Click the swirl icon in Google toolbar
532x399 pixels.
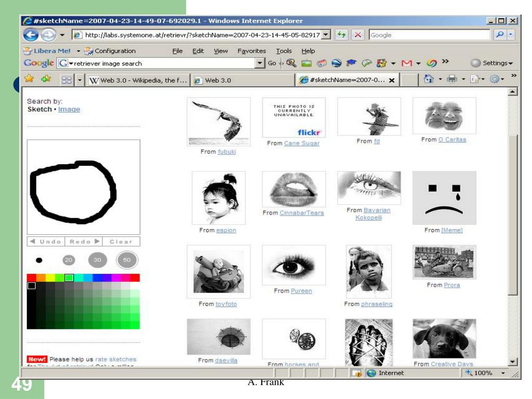point(432,63)
